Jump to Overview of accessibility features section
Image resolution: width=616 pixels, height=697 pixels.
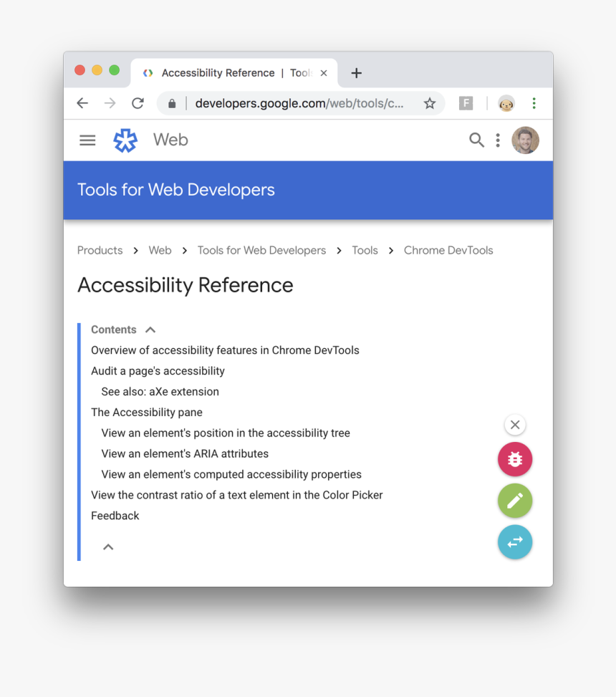click(225, 350)
